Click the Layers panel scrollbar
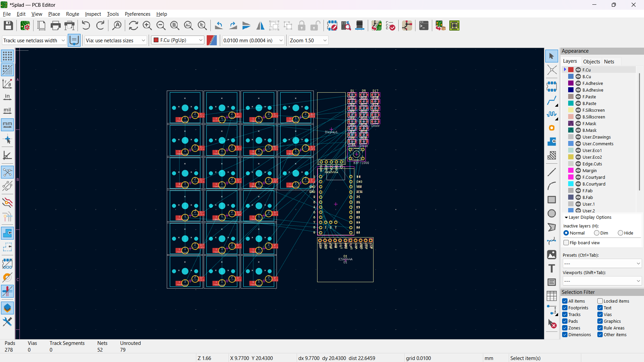644x362 pixels. [639, 134]
